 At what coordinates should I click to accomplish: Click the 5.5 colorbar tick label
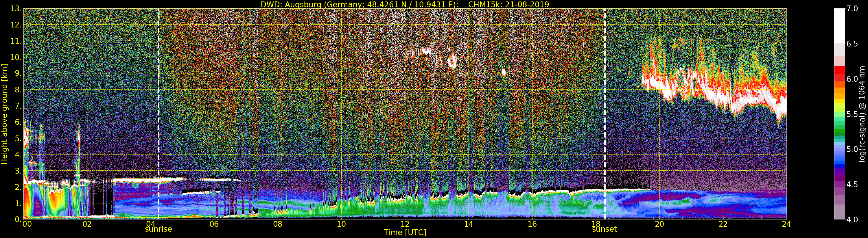click(x=852, y=114)
